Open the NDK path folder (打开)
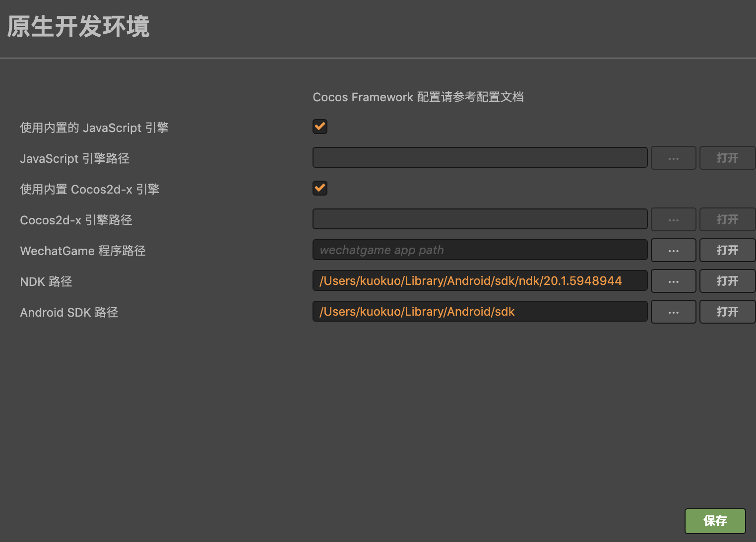 (727, 281)
